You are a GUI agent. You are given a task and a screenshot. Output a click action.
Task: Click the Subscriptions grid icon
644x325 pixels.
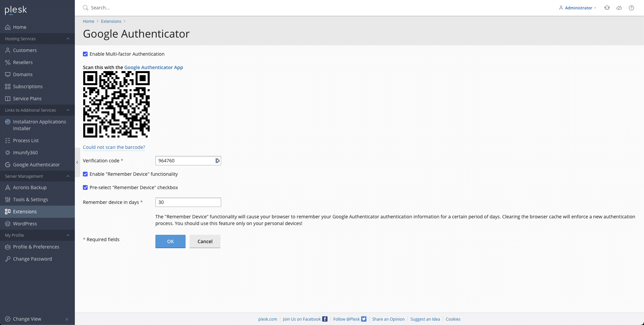click(x=8, y=87)
